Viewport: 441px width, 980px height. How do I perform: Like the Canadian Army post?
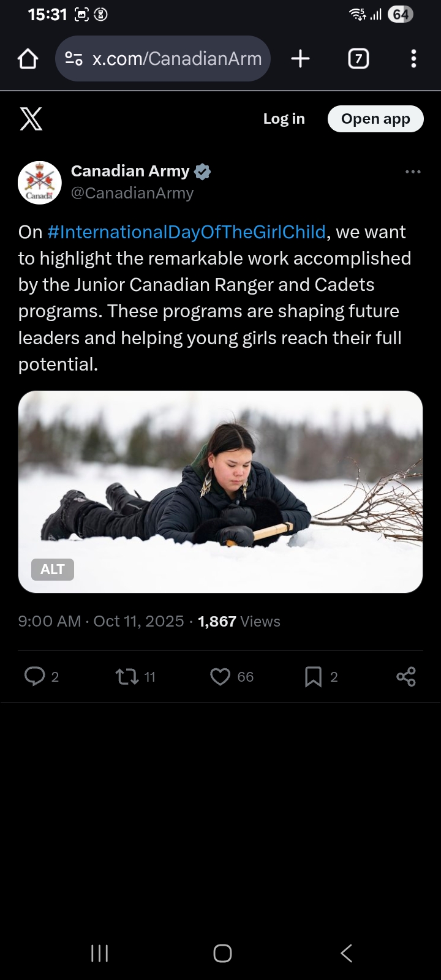pos(221,676)
